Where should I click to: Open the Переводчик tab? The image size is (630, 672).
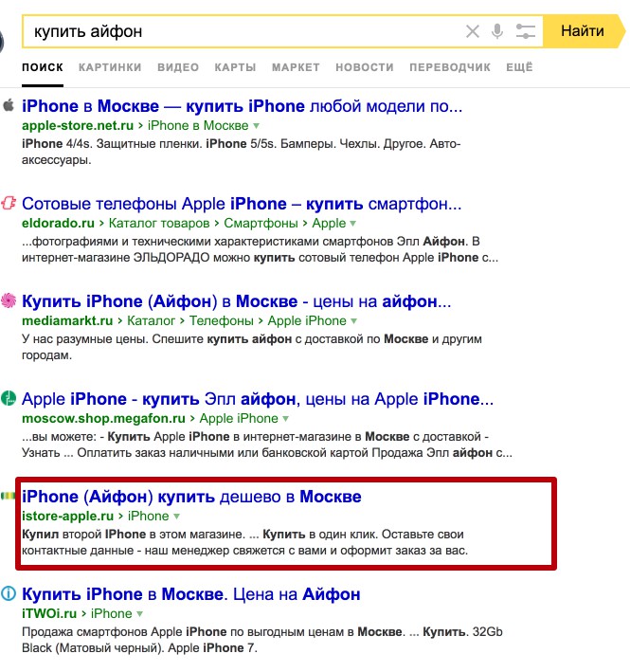click(x=450, y=67)
